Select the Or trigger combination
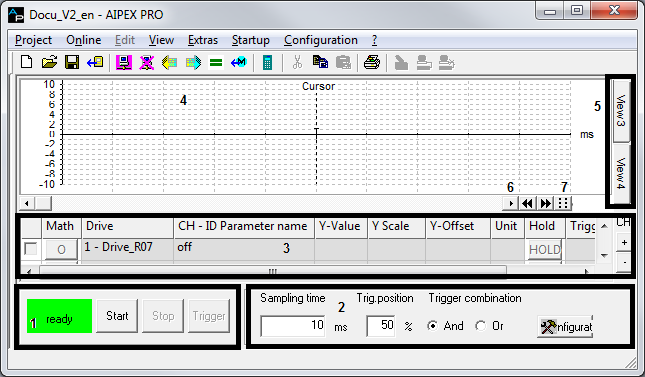This screenshot has width=645, height=377. tap(480, 326)
